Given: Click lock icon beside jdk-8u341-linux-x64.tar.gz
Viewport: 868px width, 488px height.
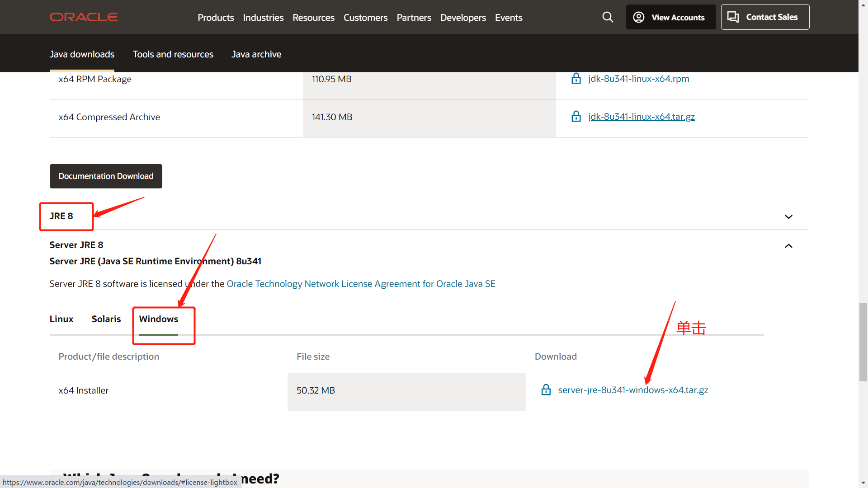Looking at the screenshot, I should click(576, 117).
